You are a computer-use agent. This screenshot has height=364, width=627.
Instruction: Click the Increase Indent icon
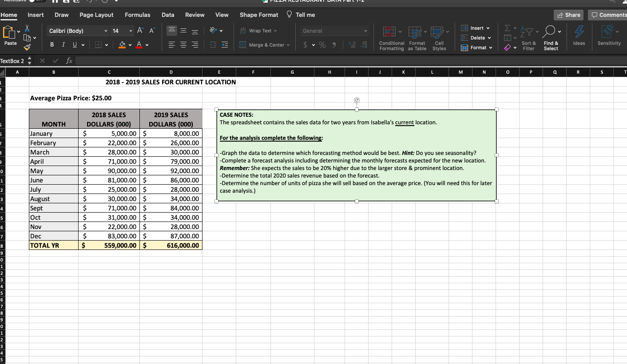click(x=224, y=44)
